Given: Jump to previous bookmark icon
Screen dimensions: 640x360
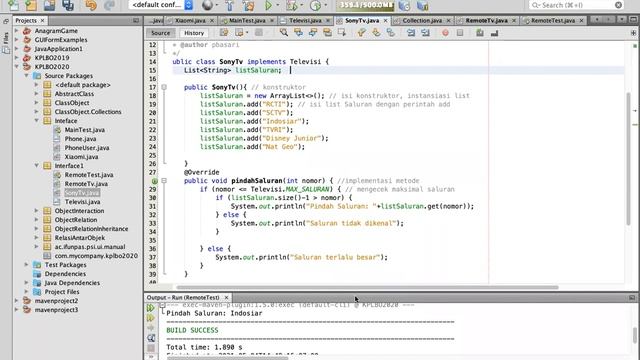Looking at the screenshot, I should coord(361,33).
